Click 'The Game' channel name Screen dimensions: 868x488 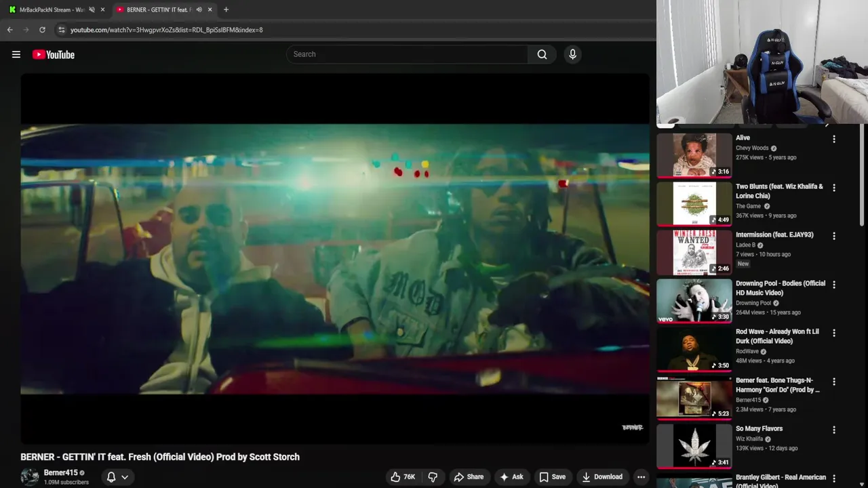coord(749,206)
